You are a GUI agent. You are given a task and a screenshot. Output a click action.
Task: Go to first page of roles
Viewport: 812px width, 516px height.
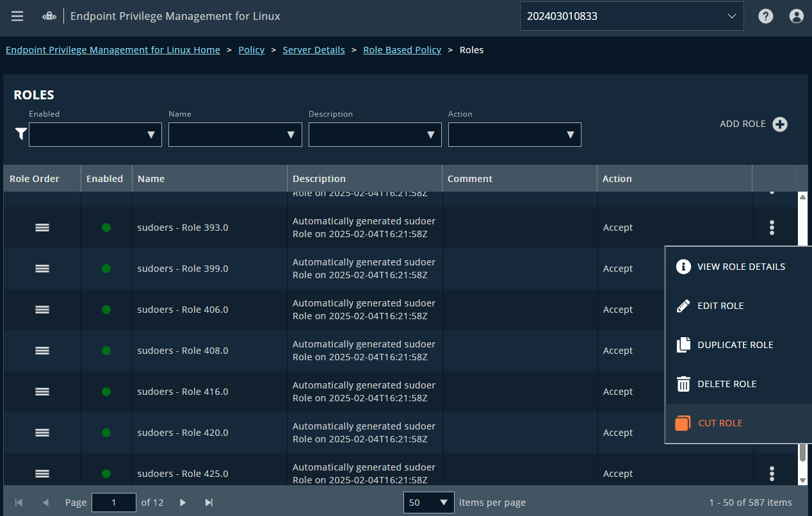pos(19,503)
